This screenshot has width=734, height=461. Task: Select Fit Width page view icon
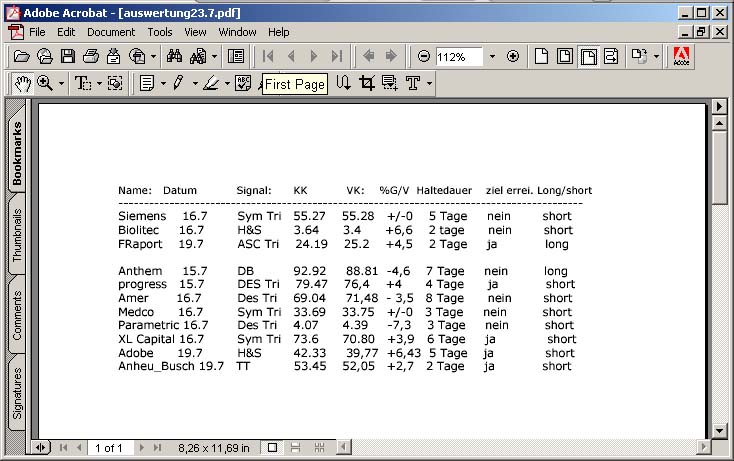pos(588,57)
